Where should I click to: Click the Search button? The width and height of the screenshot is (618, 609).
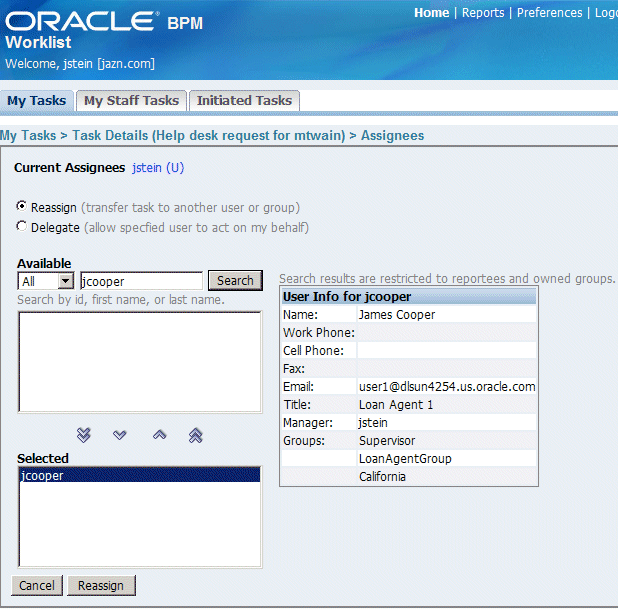235,281
